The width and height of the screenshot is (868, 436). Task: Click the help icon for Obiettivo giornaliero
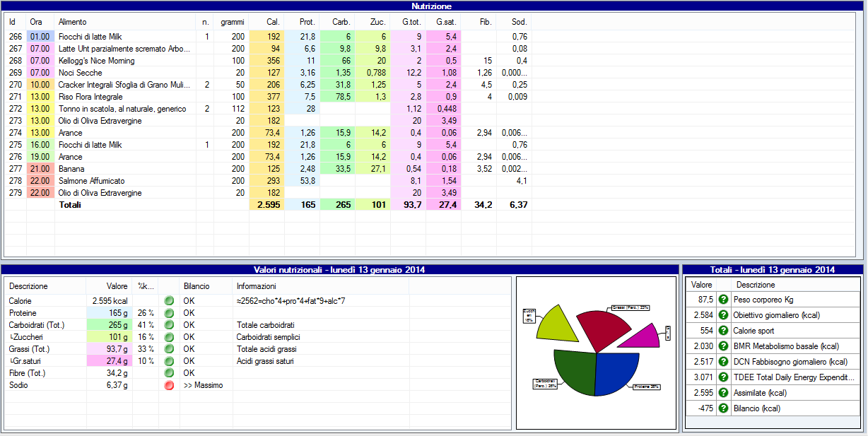click(723, 315)
